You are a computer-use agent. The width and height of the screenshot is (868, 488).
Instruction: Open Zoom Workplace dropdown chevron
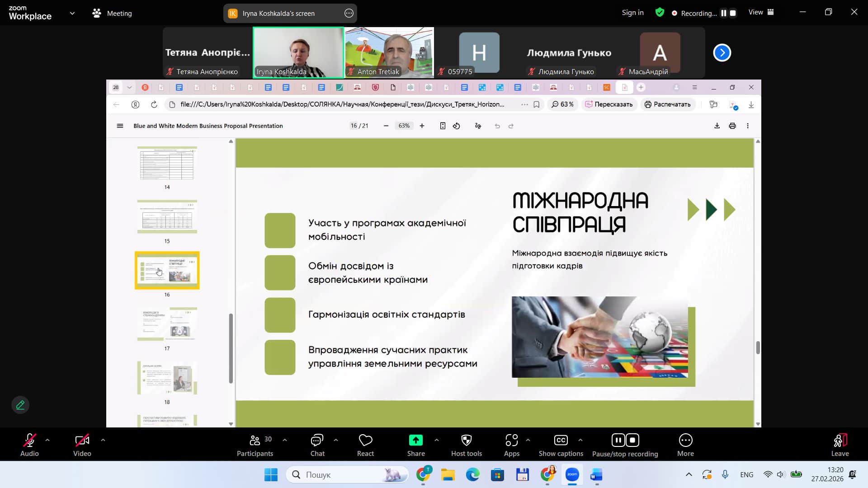[x=72, y=13]
